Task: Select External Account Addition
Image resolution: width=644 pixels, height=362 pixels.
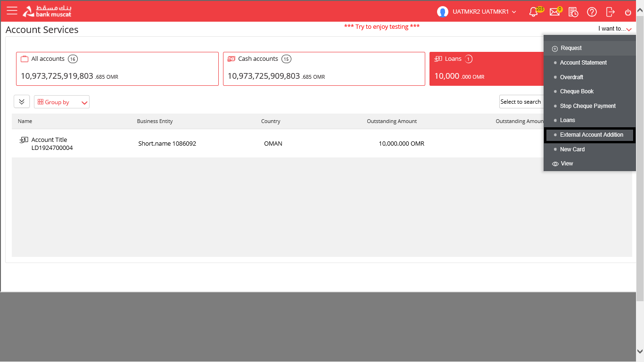Action: pos(589,135)
